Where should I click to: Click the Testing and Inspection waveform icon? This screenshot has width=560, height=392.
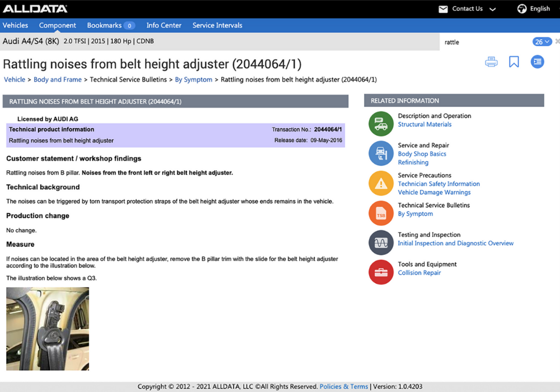tap(381, 243)
